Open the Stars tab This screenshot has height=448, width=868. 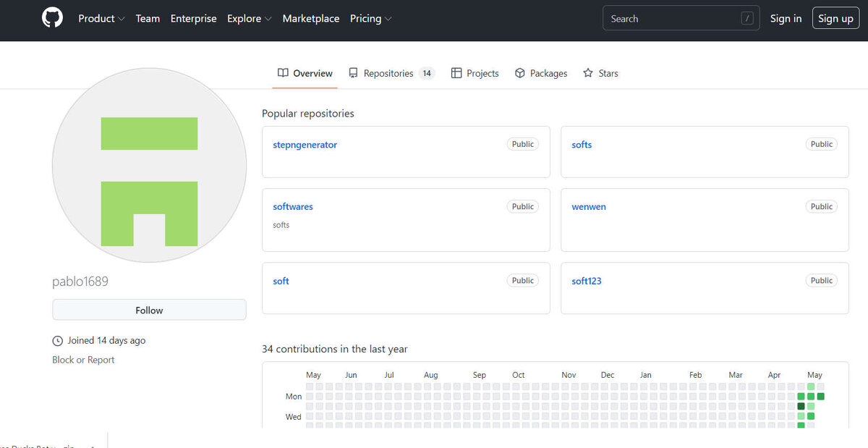600,73
